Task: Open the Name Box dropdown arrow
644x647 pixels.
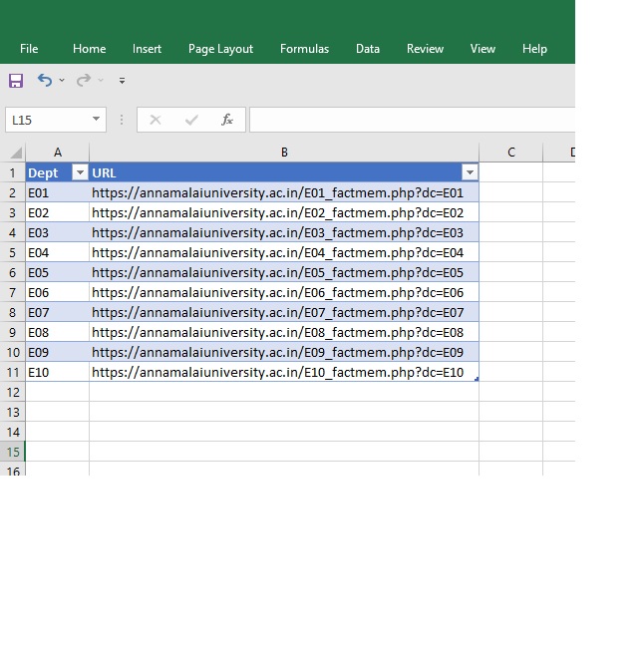Action: point(96,120)
